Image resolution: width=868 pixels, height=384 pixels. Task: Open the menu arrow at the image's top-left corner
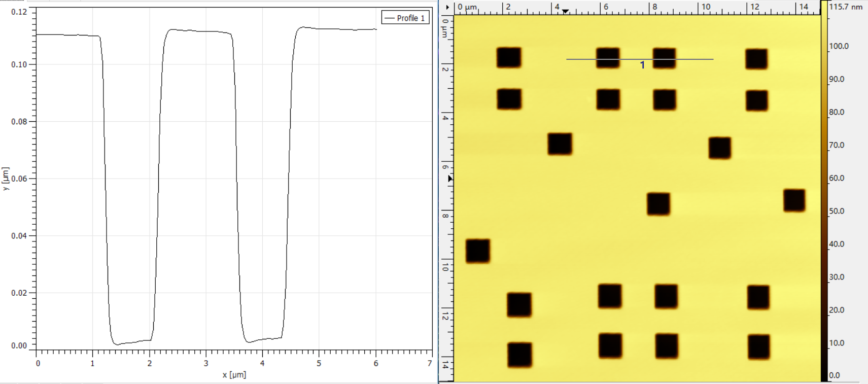(x=447, y=8)
